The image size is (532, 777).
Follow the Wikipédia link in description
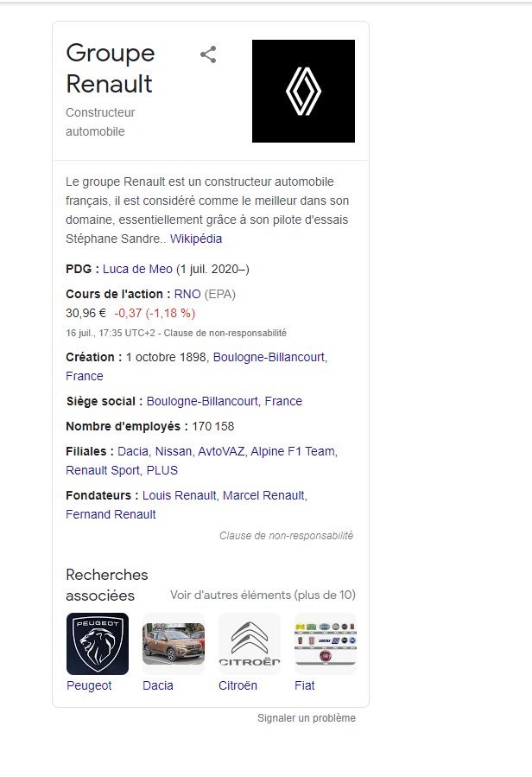point(196,239)
